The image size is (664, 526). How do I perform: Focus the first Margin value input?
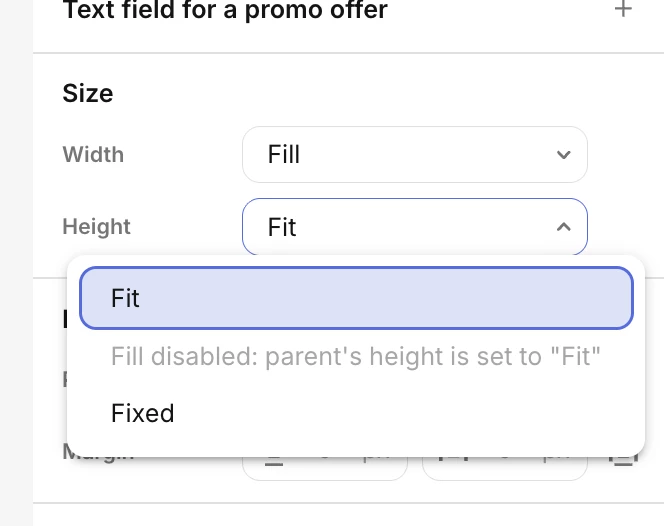[x=323, y=460]
